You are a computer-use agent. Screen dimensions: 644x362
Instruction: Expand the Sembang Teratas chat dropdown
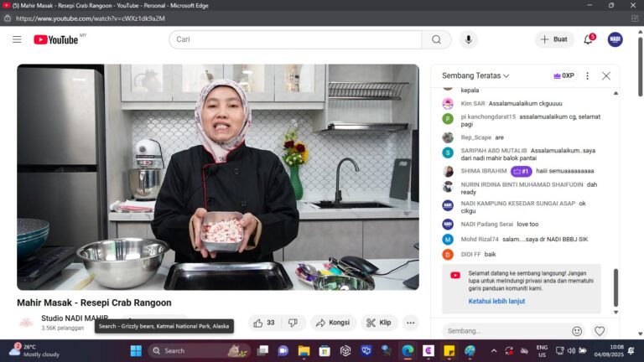476,75
